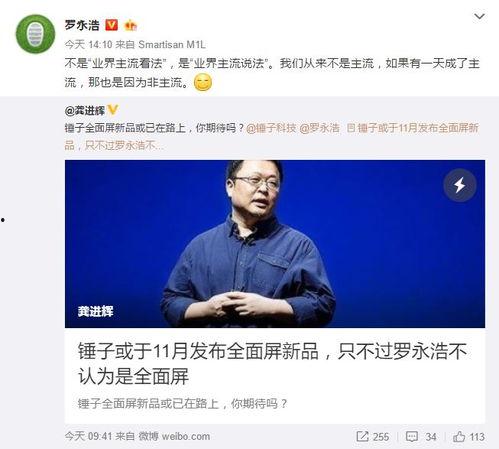The image size is (499, 449).
Task: Click the 微博 weibo.com source link
Action: click(x=174, y=436)
